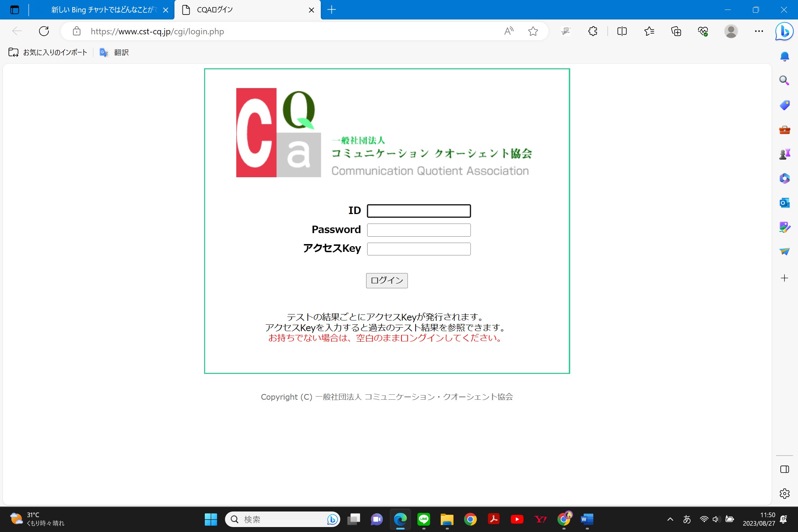Open Bing Chat sidebar button
This screenshot has width=798, height=532.
tap(784, 31)
